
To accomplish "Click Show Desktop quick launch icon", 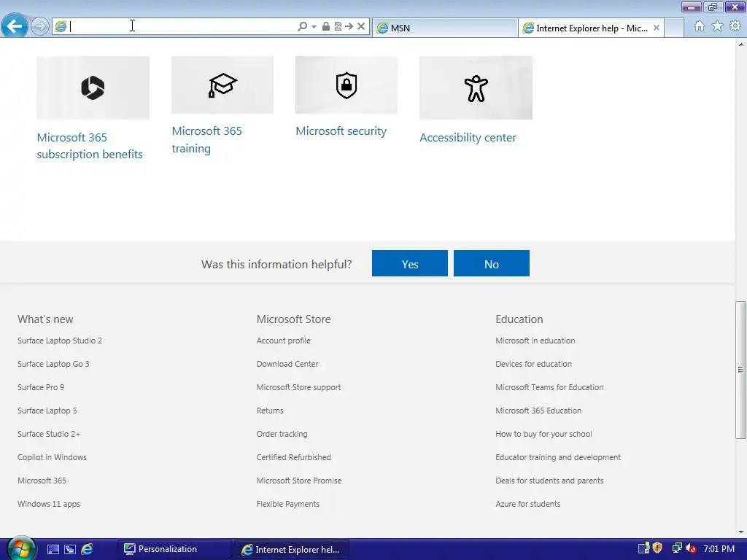I will [53, 550].
